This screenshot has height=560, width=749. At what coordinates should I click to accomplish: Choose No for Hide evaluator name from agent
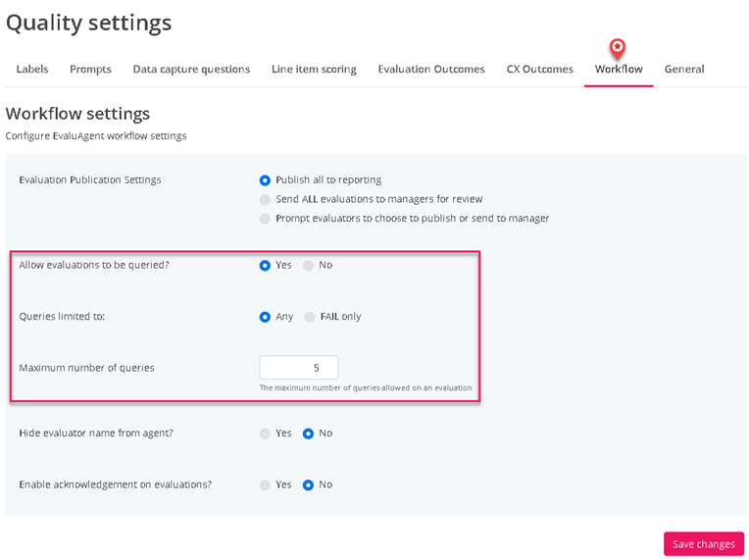point(308,433)
